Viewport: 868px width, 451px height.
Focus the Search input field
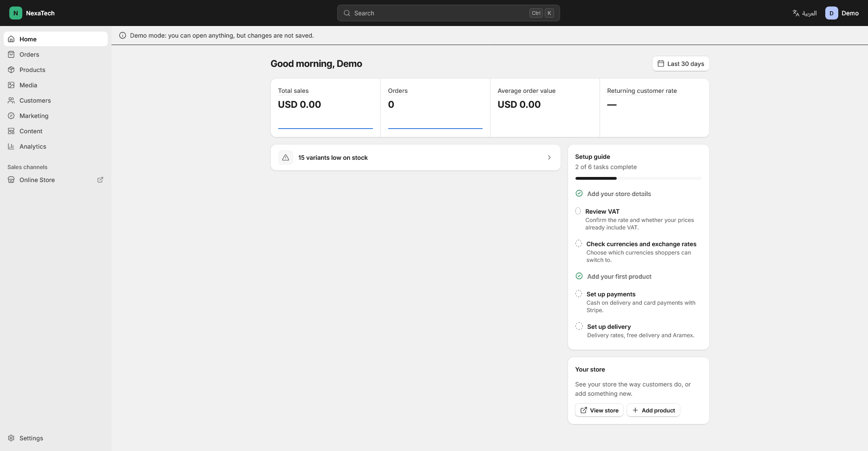click(x=448, y=13)
